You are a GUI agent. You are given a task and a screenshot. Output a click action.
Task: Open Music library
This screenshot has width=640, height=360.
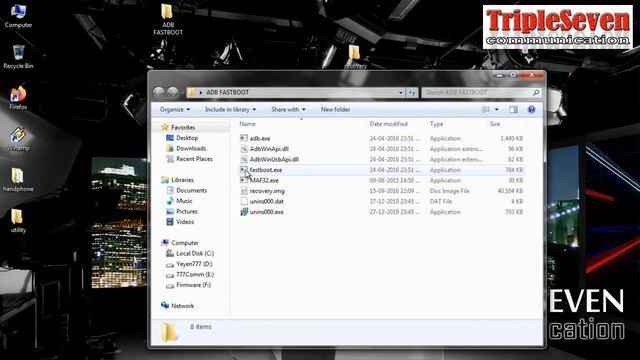(184, 201)
